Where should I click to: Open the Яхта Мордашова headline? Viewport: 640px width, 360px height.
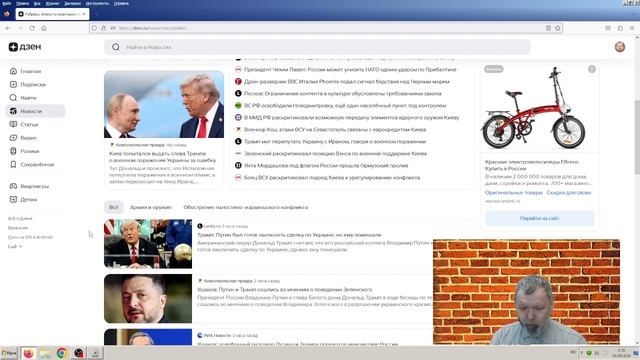[x=326, y=166]
